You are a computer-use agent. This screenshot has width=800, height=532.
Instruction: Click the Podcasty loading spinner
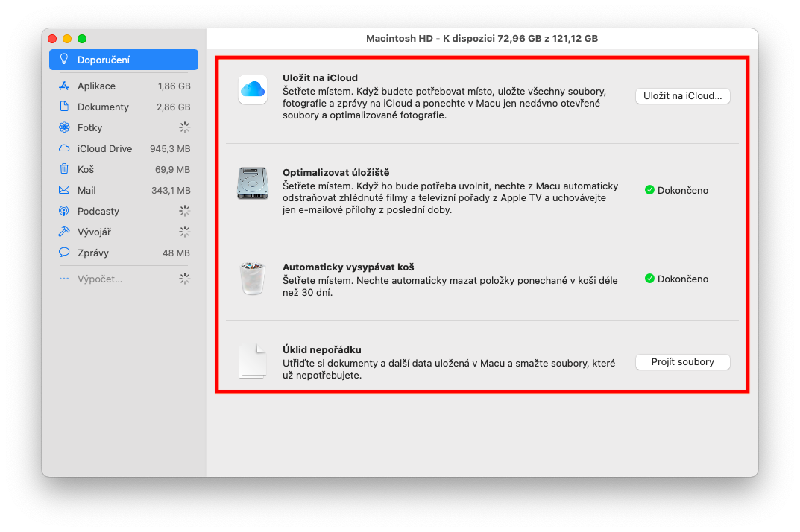(x=184, y=211)
